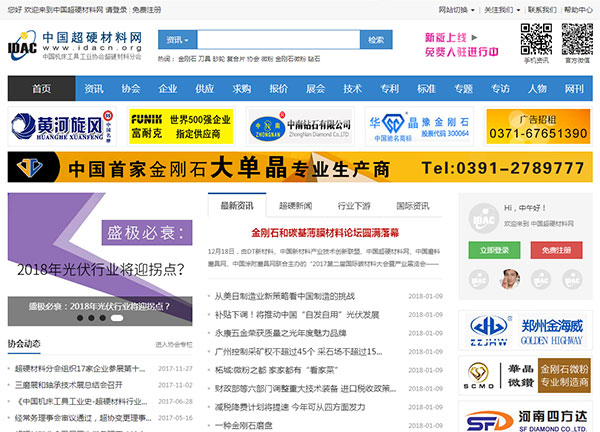The height and width of the screenshot is (432, 600).
Task: Expand the 网站切换 dropdown
Action: click(x=456, y=10)
